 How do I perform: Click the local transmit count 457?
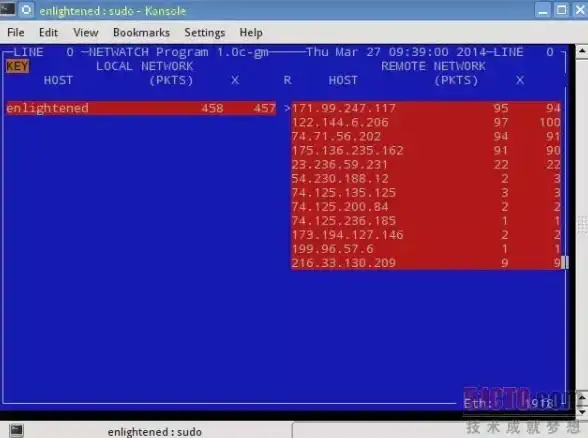(x=265, y=108)
